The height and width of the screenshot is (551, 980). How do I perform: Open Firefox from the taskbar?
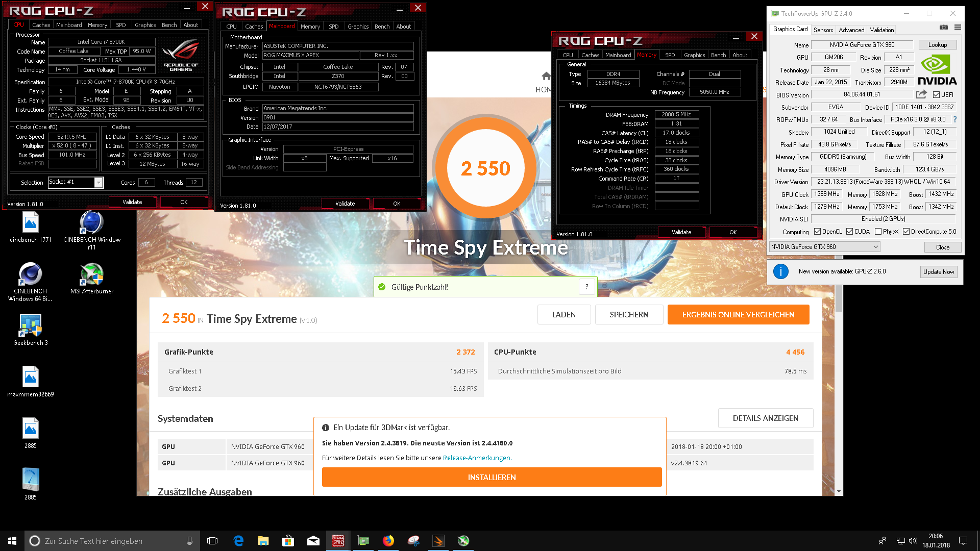point(388,541)
